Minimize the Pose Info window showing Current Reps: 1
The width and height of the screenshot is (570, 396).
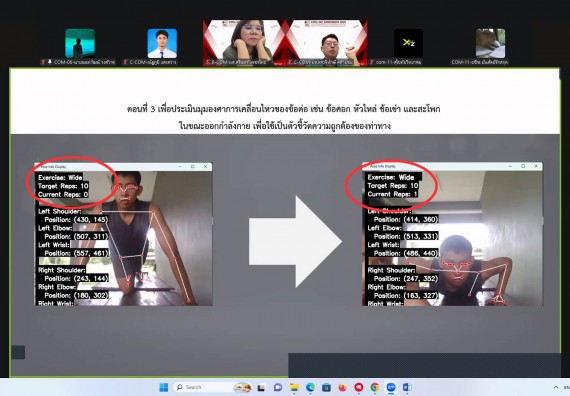[x=510, y=166]
